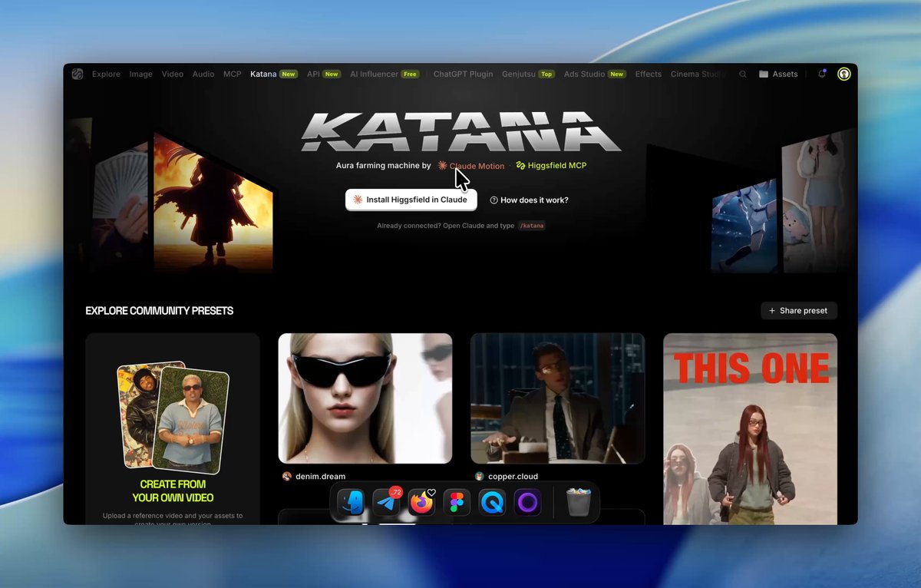
Task: Launch Figma from the Dock
Action: click(x=457, y=504)
